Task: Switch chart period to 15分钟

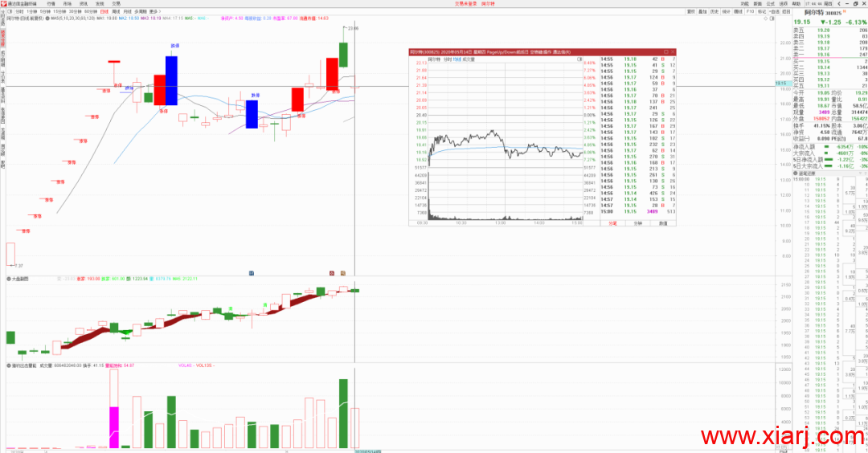Action: [59, 11]
